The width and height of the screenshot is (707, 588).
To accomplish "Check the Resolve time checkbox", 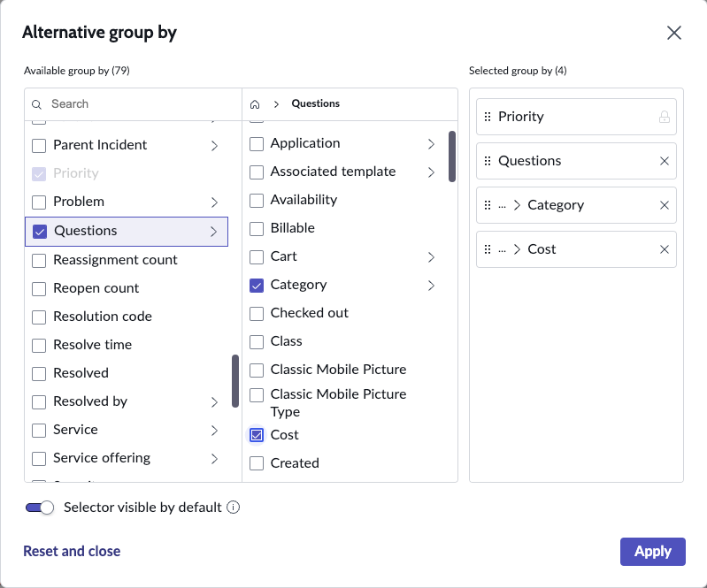I will coord(39,346).
